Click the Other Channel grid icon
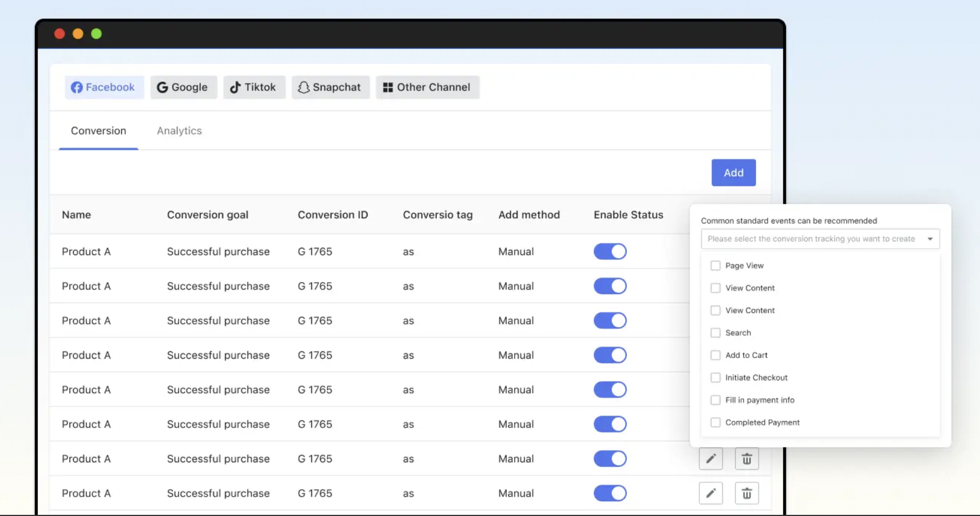The width and height of the screenshot is (980, 516). tap(388, 88)
